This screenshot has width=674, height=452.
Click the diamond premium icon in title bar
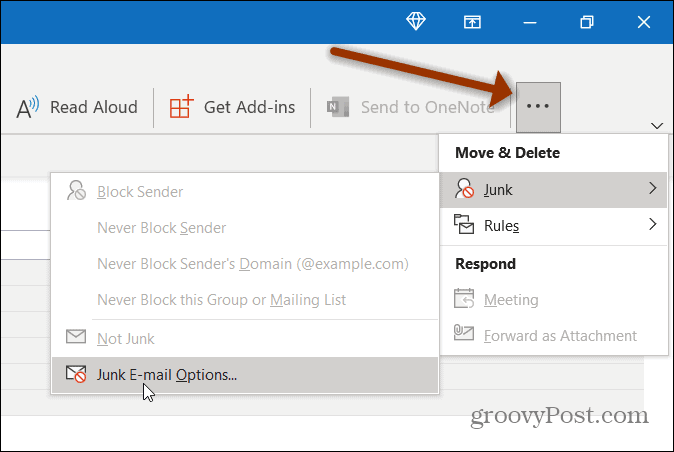416,21
